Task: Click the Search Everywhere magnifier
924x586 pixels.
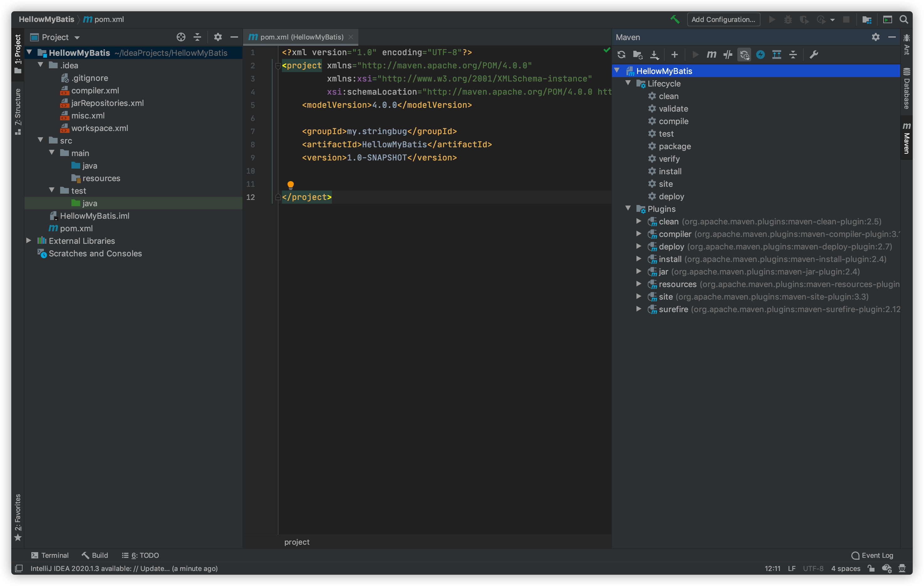Action: [x=903, y=19]
